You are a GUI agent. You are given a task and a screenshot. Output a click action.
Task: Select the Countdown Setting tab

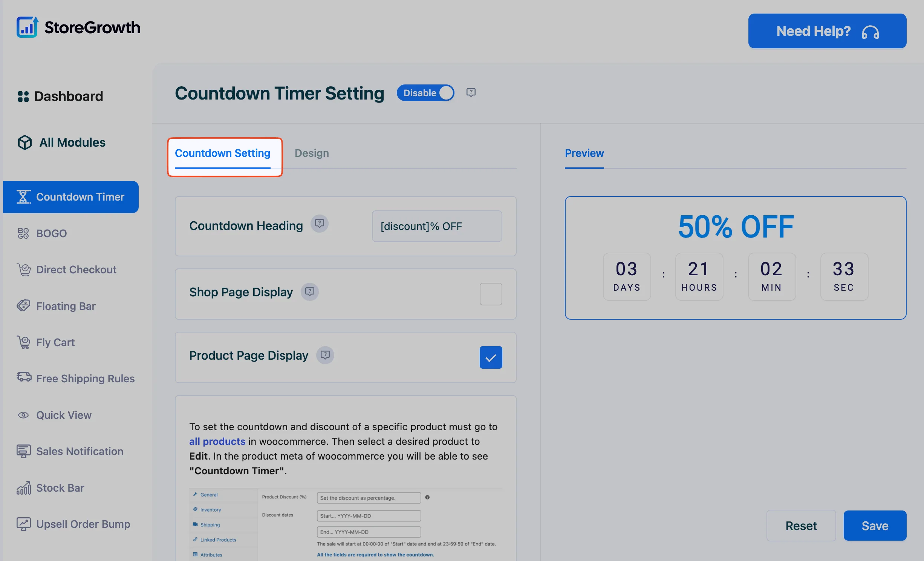pyautogui.click(x=223, y=153)
